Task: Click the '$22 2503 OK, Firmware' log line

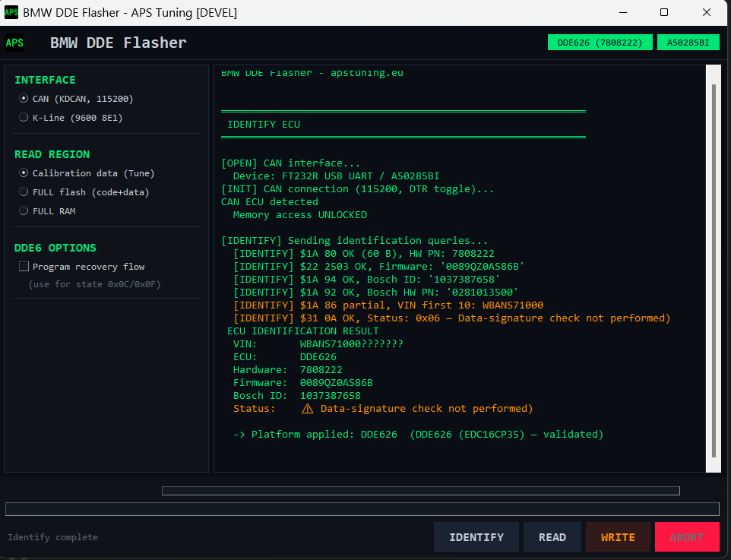Action: pos(378,267)
